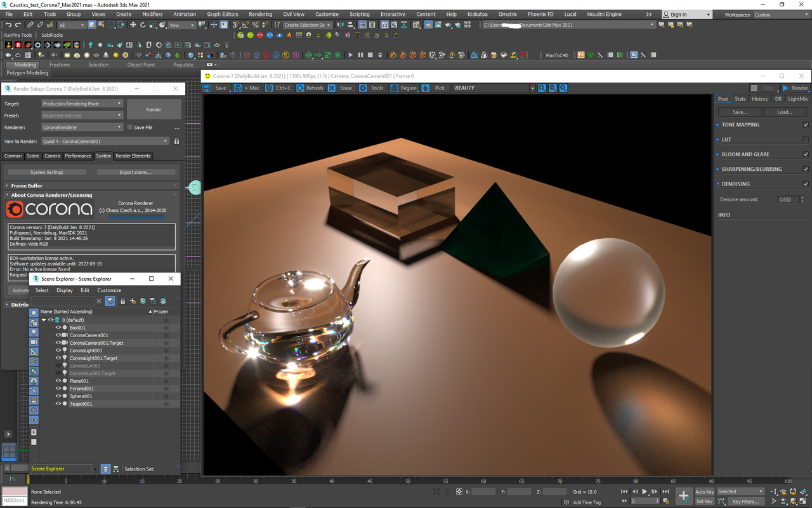Click the Select Object tool icon
812x508 pixels.
[x=92, y=25]
